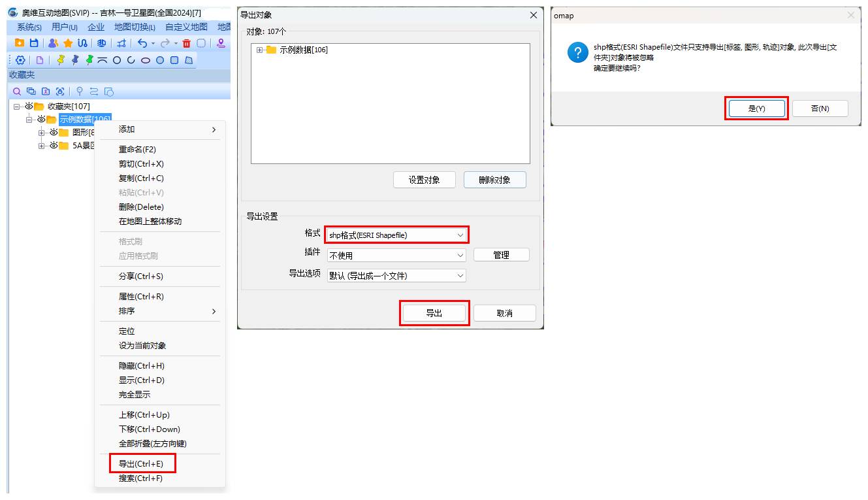Image resolution: width=868 pixels, height=500 pixels.
Task: Toggle visibility eye of 收藏夹[107]
Action: (28, 106)
